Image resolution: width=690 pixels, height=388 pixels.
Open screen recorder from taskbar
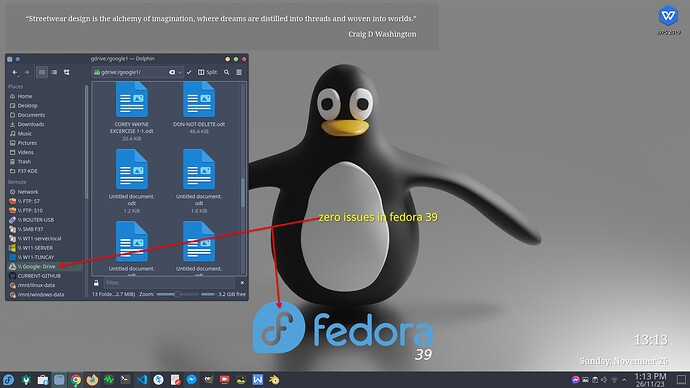[224, 380]
